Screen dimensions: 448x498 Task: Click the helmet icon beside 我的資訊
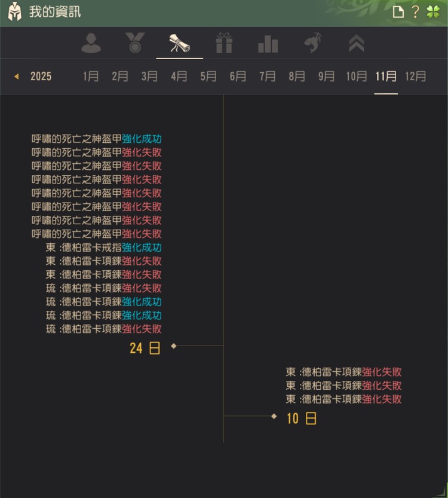point(14,11)
